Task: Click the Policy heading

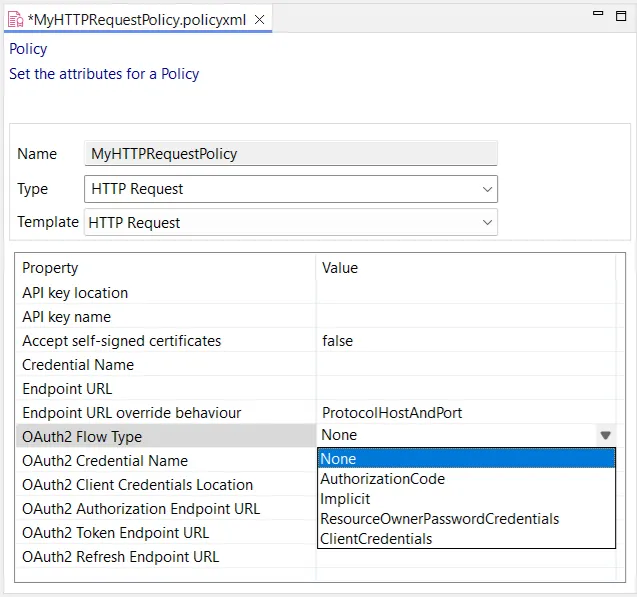Action: point(28,49)
